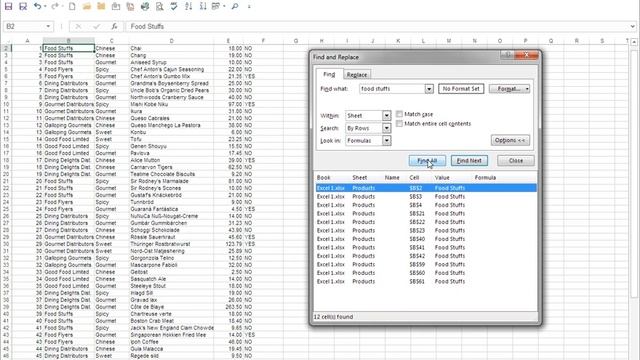Open the form layout icon's dropdown arrow

pos(224,7)
